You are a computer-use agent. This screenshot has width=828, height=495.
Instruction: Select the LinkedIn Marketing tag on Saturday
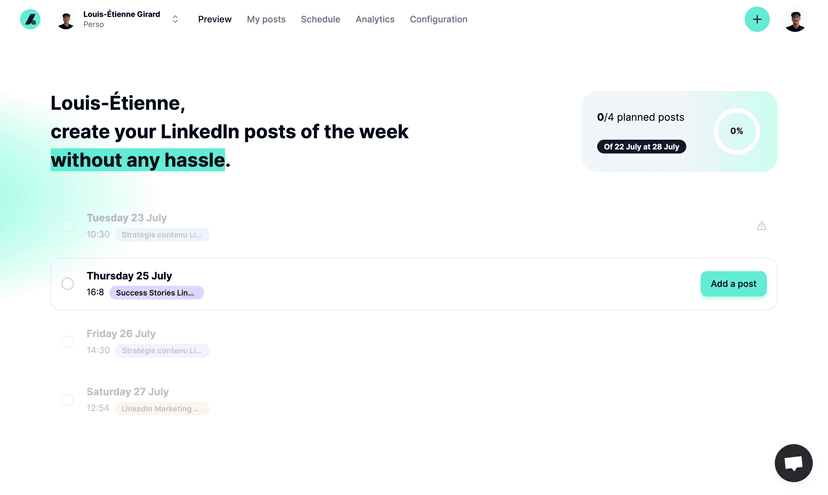[161, 409]
